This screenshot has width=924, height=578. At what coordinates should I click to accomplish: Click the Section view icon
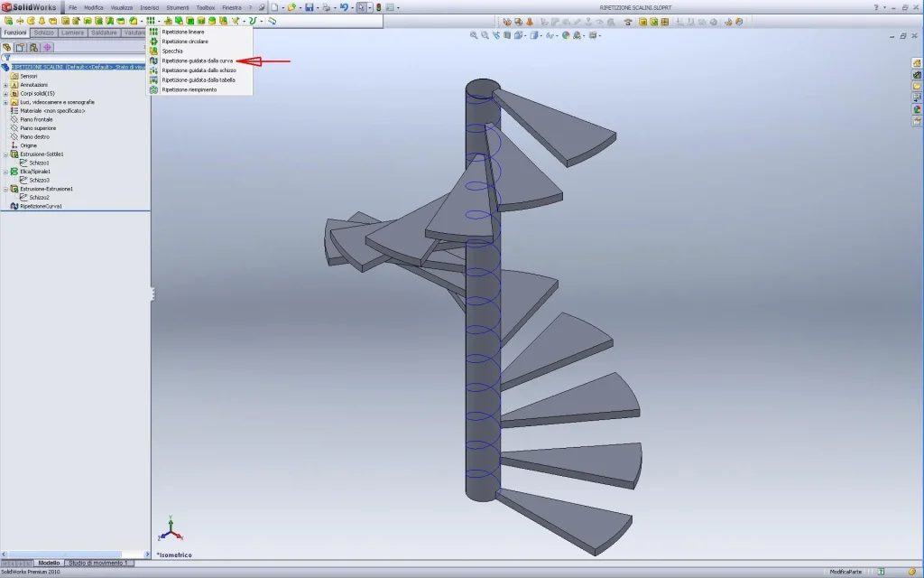coord(507,35)
